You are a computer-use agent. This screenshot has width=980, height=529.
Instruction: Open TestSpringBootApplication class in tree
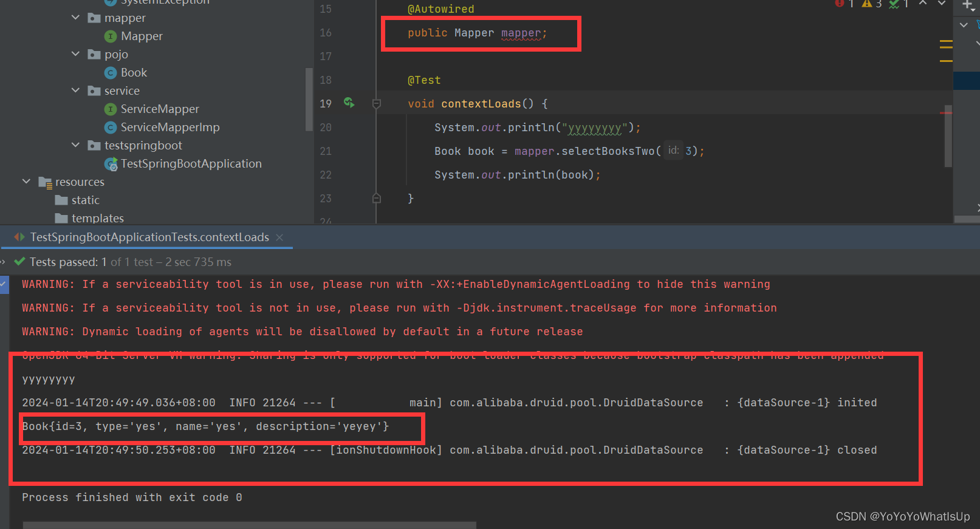pyautogui.click(x=191, y=163)
